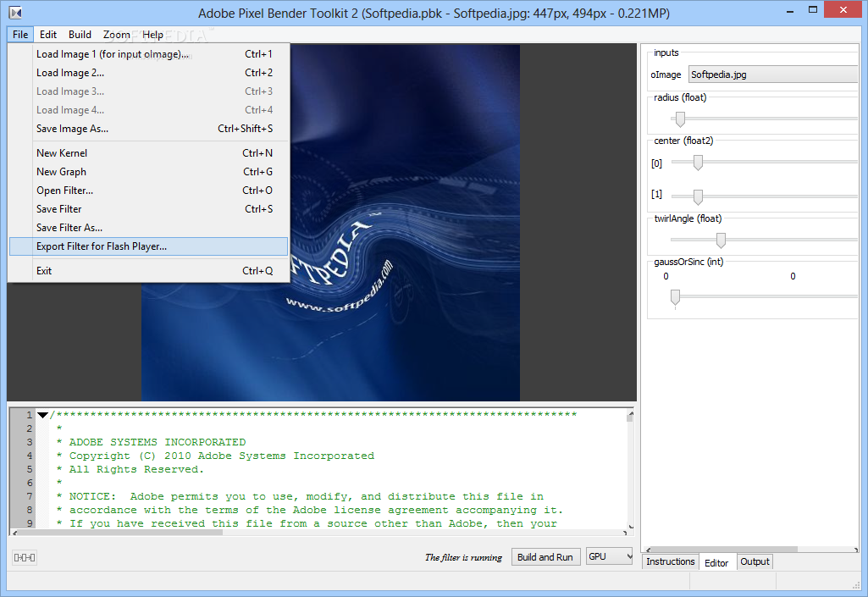Choose Save Filter As... entry
The width and height of the screenshot is (868, 597).
(148, 228)
